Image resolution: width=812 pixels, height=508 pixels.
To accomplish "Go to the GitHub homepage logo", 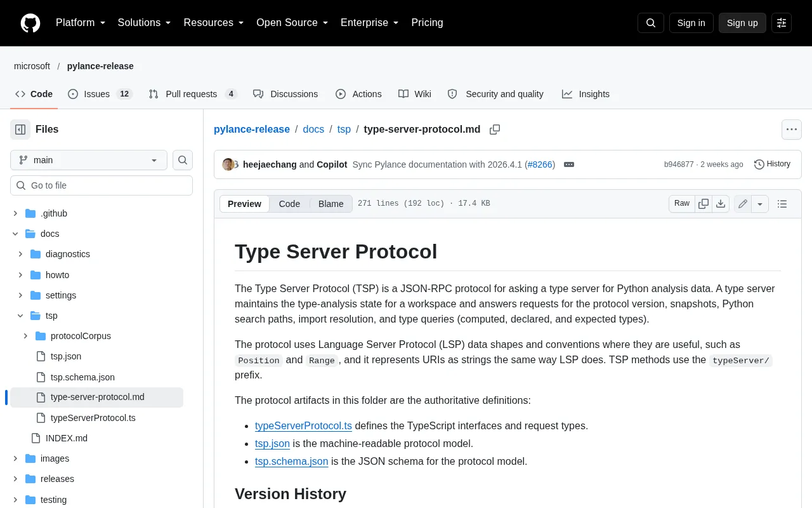I will pyautogui.click(x=30, y=23).
